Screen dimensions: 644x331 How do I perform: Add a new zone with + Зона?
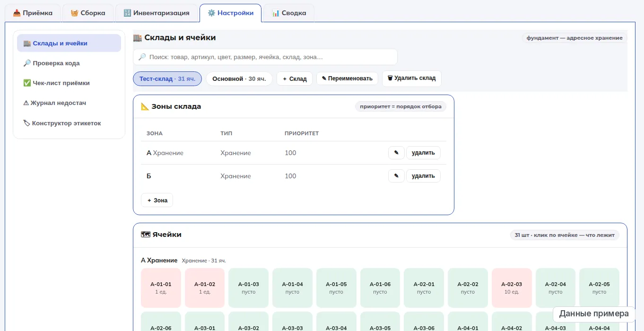pos(157,200)
